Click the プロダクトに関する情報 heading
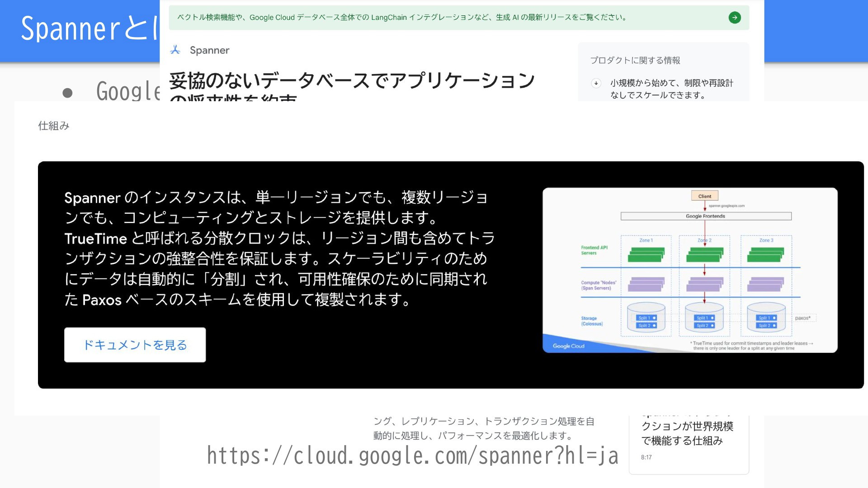This screenshot has width=868, height=488. [635, 61]
